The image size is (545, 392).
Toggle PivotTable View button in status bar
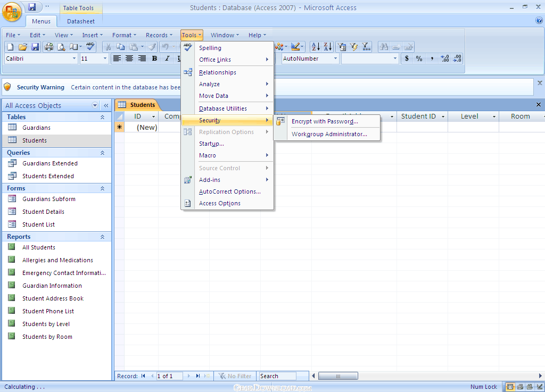520,387
